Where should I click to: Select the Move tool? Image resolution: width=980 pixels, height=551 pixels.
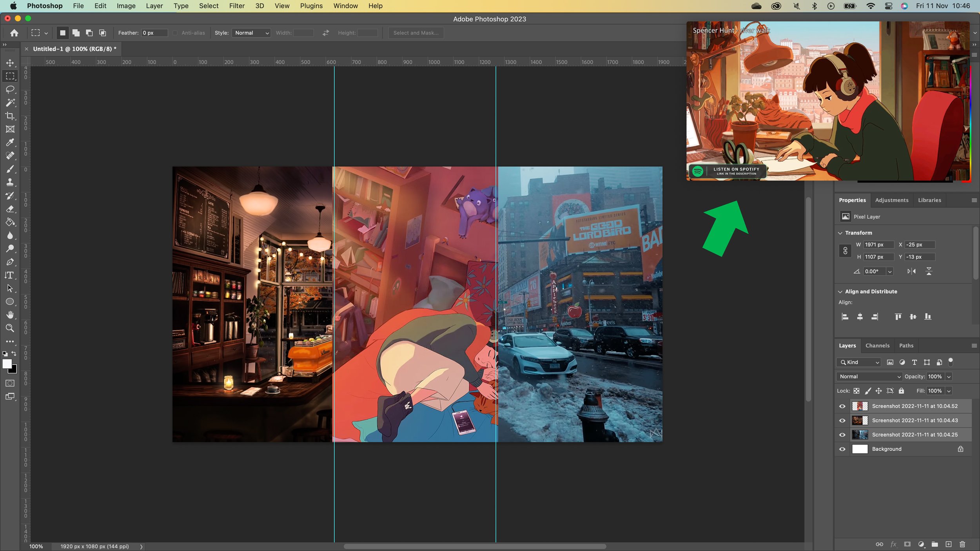click(10, 63)
